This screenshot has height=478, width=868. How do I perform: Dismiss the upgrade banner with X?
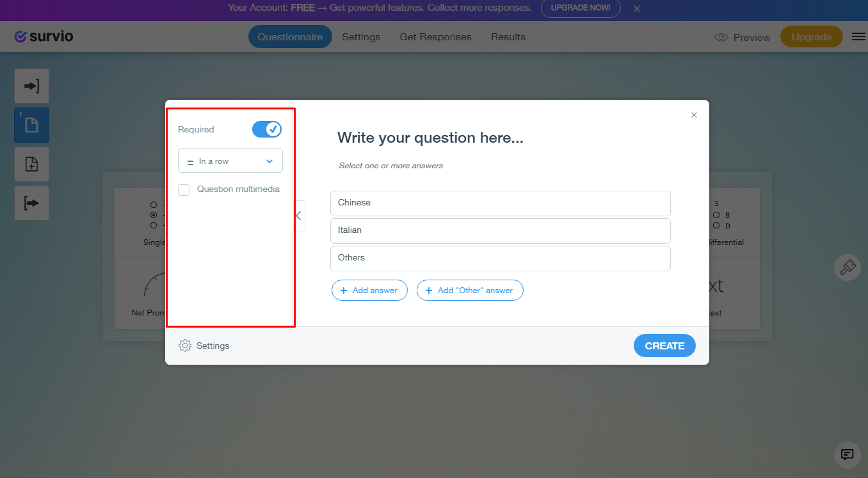pos(637,9)
